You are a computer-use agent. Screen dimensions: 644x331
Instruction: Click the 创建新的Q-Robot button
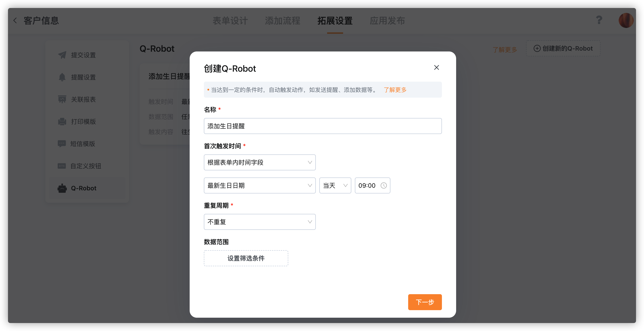563,48
